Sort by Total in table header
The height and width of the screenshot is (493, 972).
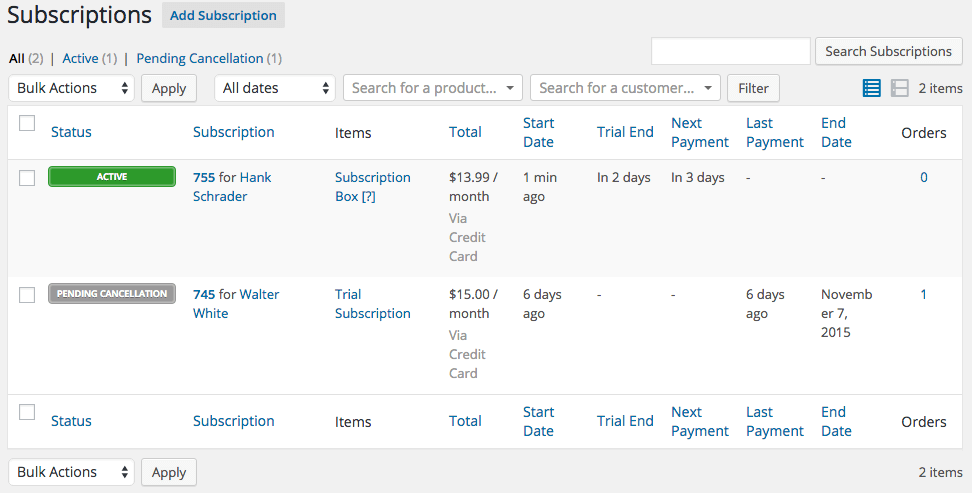click(x=466, y=132)
